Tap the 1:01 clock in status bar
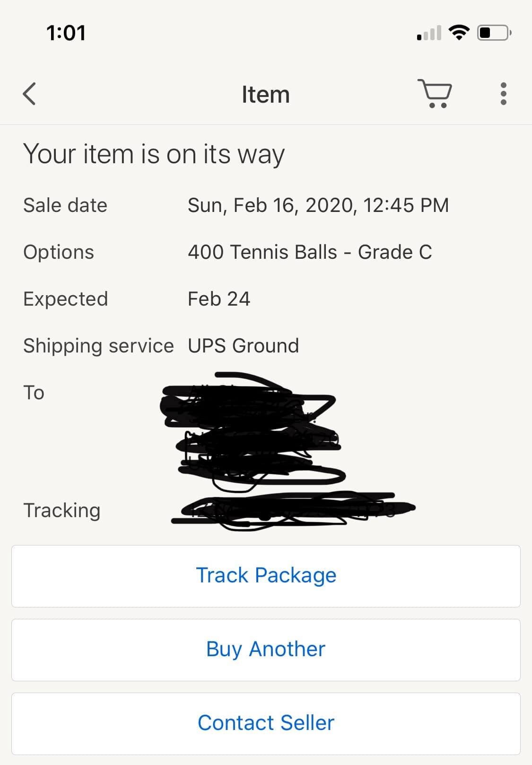 [x=66, y=33]
